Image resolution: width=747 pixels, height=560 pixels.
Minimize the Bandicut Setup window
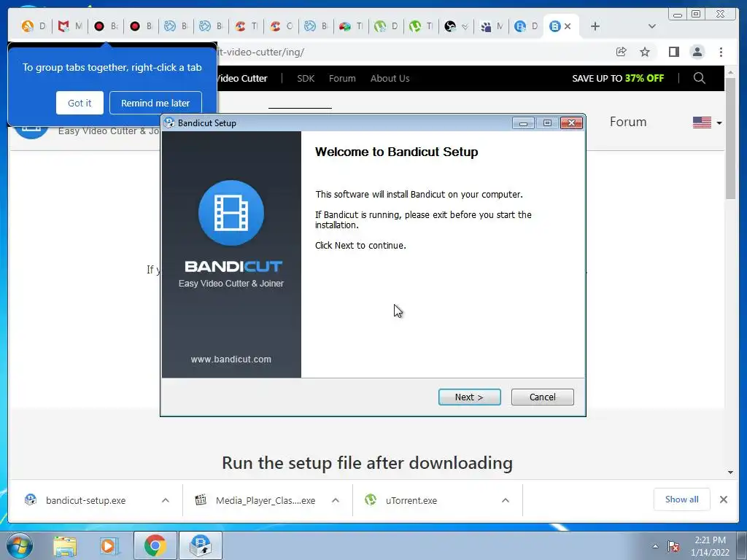[x=523, y=123]
